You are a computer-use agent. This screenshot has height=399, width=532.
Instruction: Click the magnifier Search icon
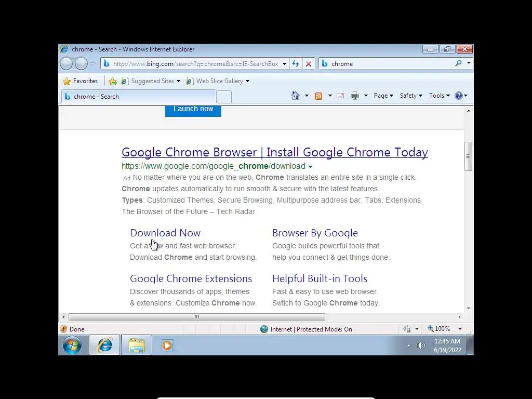pyautogui.click(x=458, y=63)
